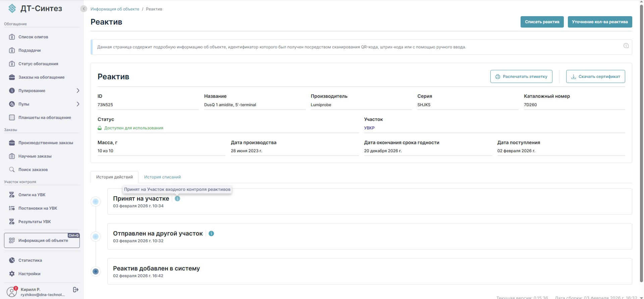Image resolution: width=644 pixels, height=299 pixels.
Task: Click the УВКР section link
Action: (x=369, y=128)
